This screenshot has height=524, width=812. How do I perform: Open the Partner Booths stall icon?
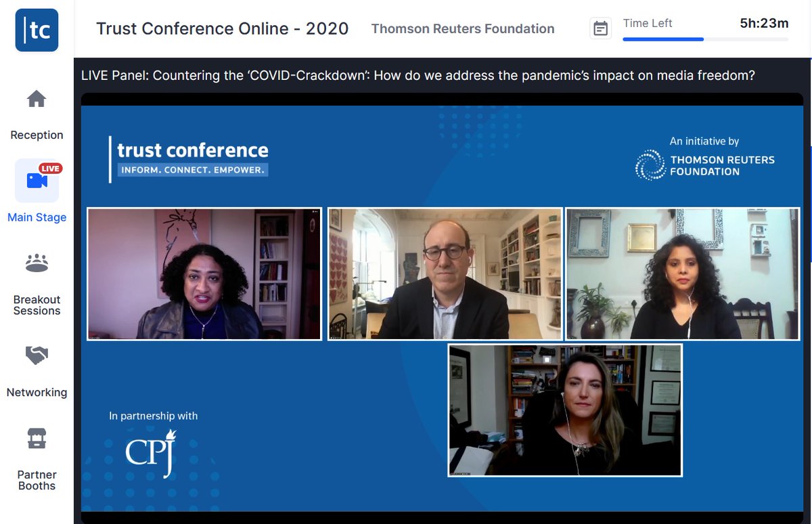point(37,438)
